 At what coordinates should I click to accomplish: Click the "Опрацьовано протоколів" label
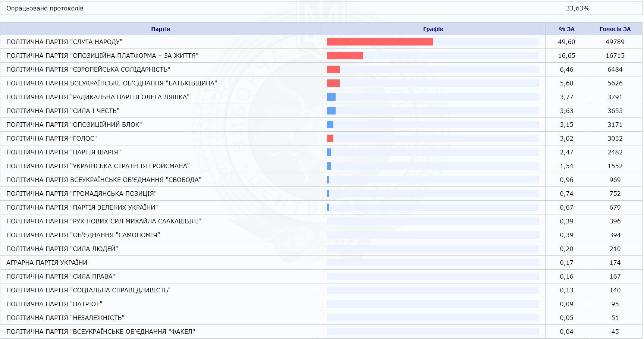tap(45, 8)
